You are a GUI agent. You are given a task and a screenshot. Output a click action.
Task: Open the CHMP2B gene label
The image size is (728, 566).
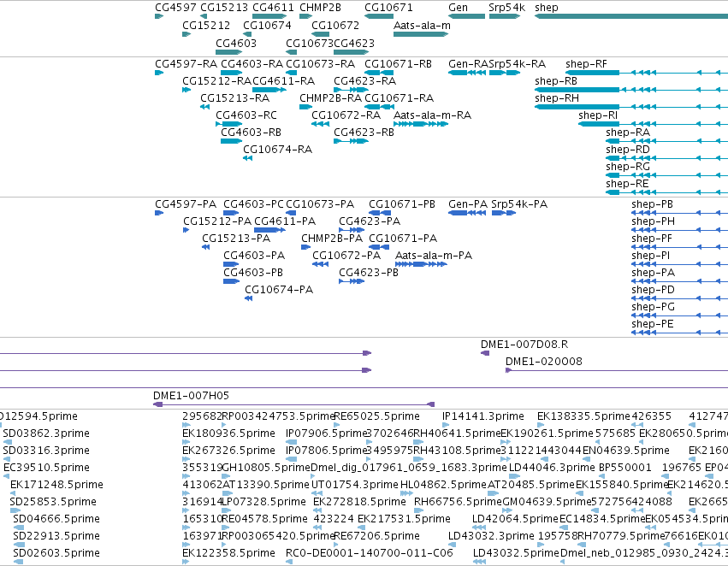point(320,8)
